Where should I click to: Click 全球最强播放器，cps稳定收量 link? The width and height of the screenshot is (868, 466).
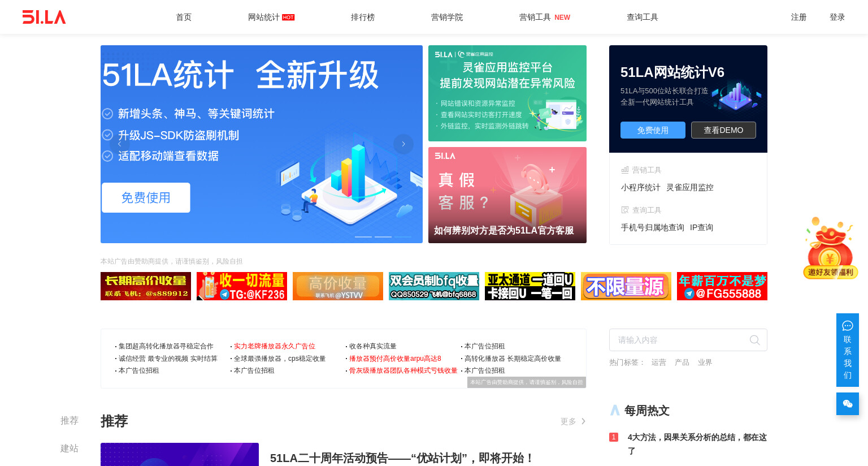click(280, 359)
